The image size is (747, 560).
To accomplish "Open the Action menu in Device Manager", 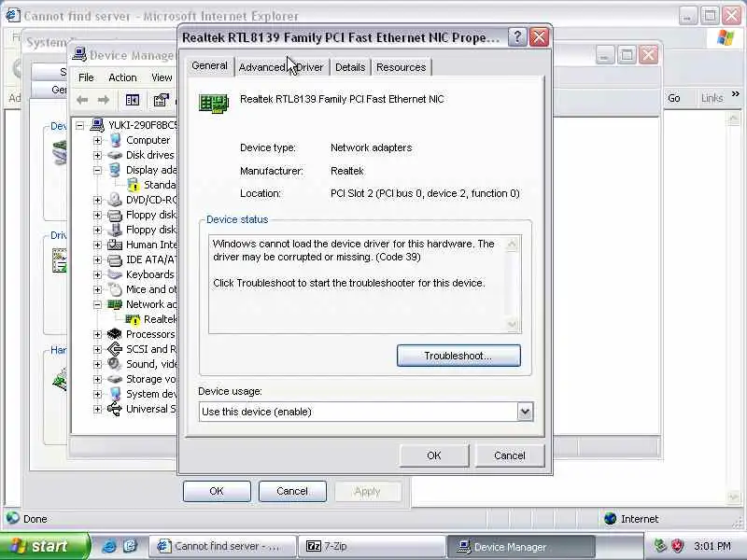I will pyautogui.click(x=122, y=77).
